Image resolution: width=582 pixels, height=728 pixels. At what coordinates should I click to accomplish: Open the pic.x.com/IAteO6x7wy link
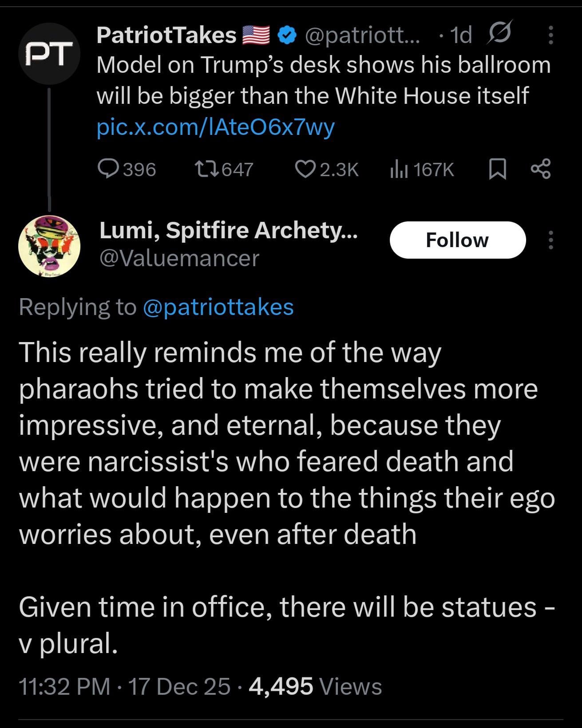[216, 127]
